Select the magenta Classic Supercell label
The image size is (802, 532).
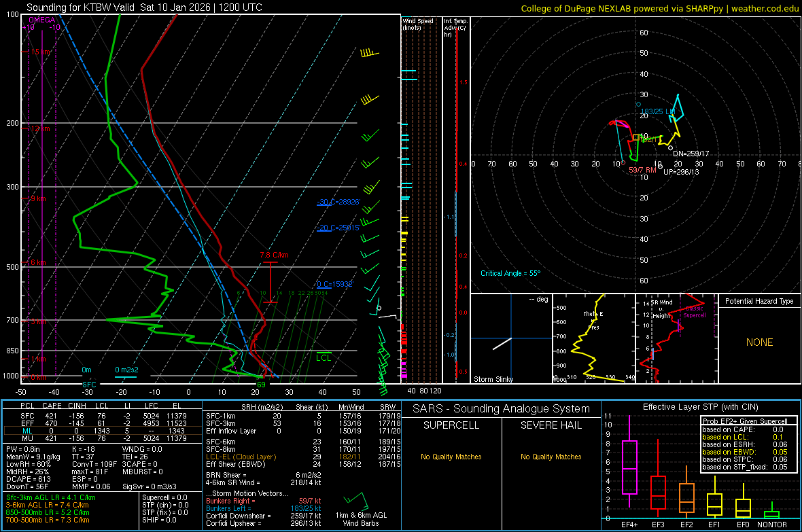coord(694,312)
